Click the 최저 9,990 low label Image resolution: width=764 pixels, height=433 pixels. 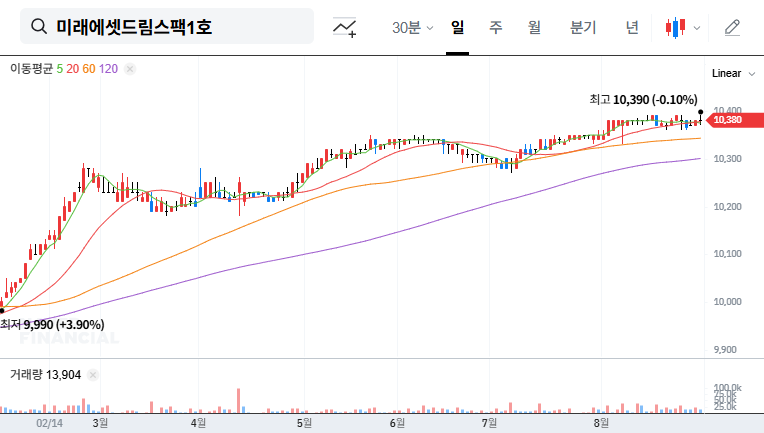[x=52, y=324]
